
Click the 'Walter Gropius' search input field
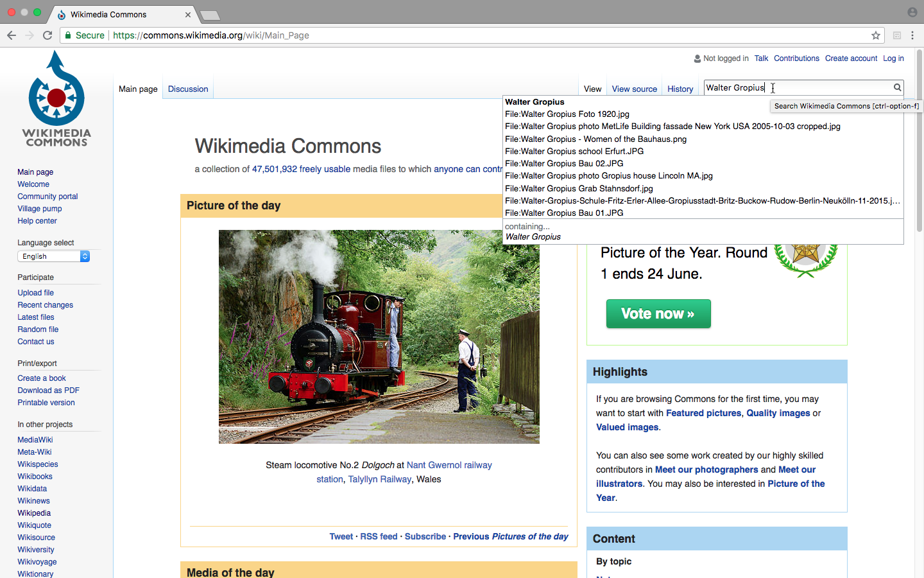(798, 87)
